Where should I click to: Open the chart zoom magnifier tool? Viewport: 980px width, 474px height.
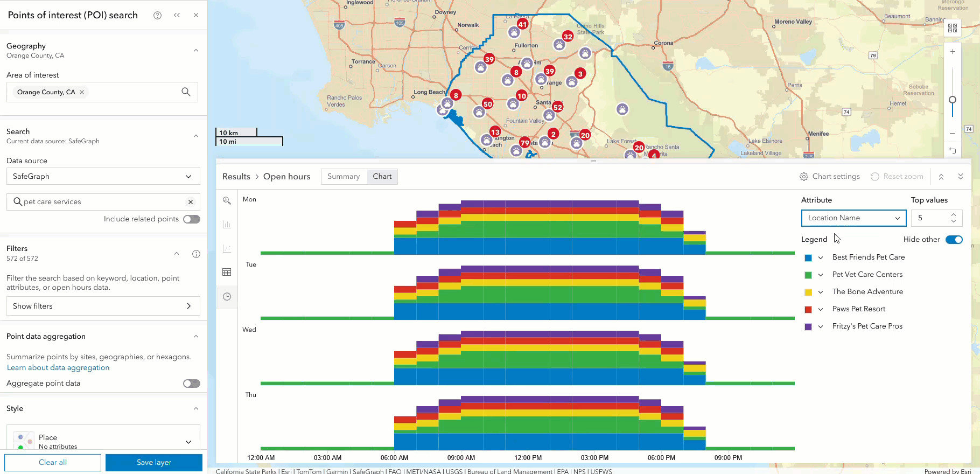(227, 200)
